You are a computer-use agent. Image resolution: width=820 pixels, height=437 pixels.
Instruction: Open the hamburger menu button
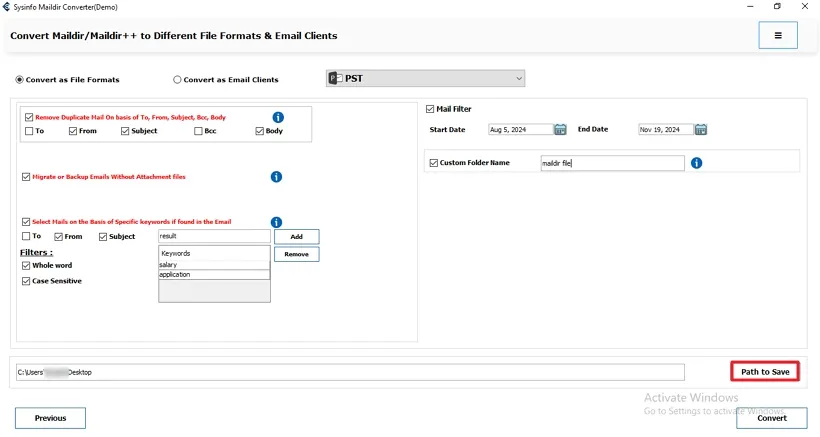click(778, 35)
